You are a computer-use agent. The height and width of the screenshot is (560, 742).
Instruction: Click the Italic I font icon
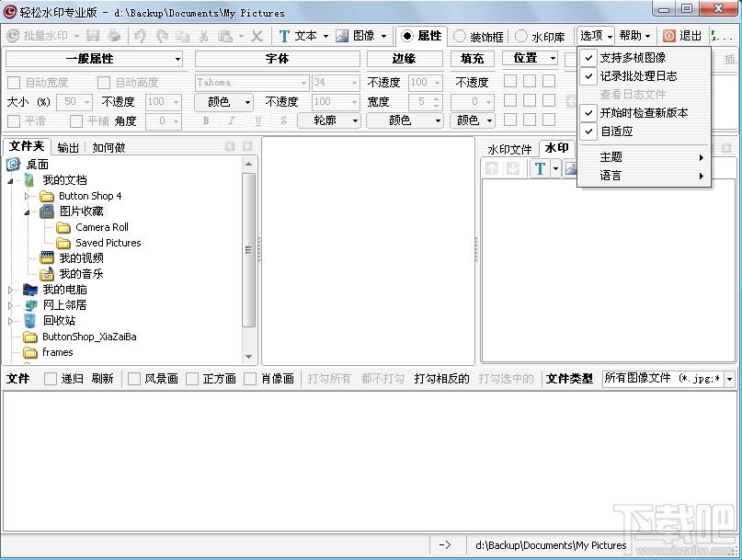pyautogui.click(x=232, y=120)
